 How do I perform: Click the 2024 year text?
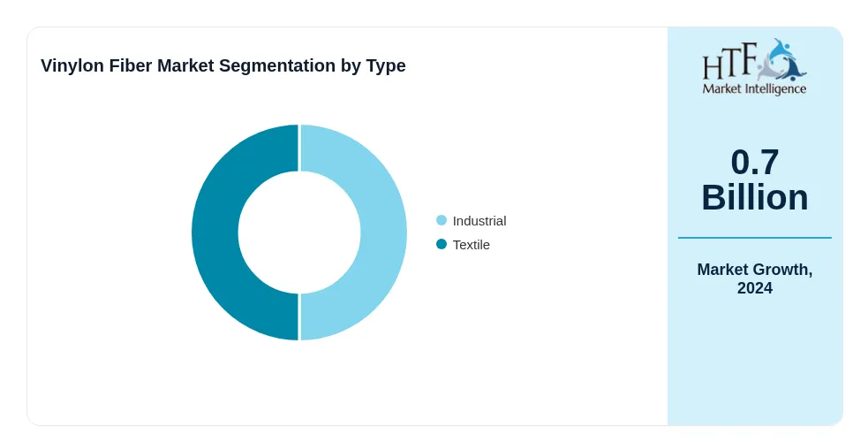tap(754, 288)
